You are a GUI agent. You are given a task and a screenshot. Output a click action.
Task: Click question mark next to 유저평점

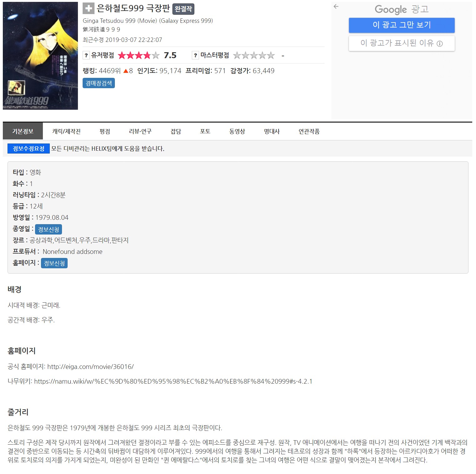click(86, 55)
